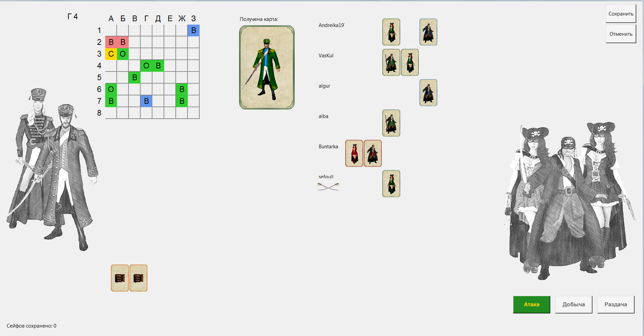Click row header 8 of the grid
The height and width of the screenshot is (336, 644).
[x=99, y=113]
